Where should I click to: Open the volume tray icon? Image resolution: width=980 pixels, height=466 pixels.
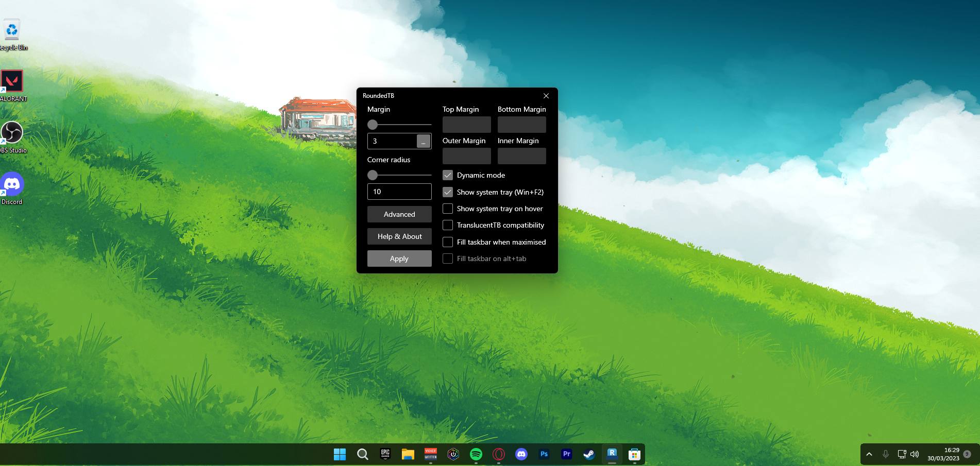pos(915,454)
